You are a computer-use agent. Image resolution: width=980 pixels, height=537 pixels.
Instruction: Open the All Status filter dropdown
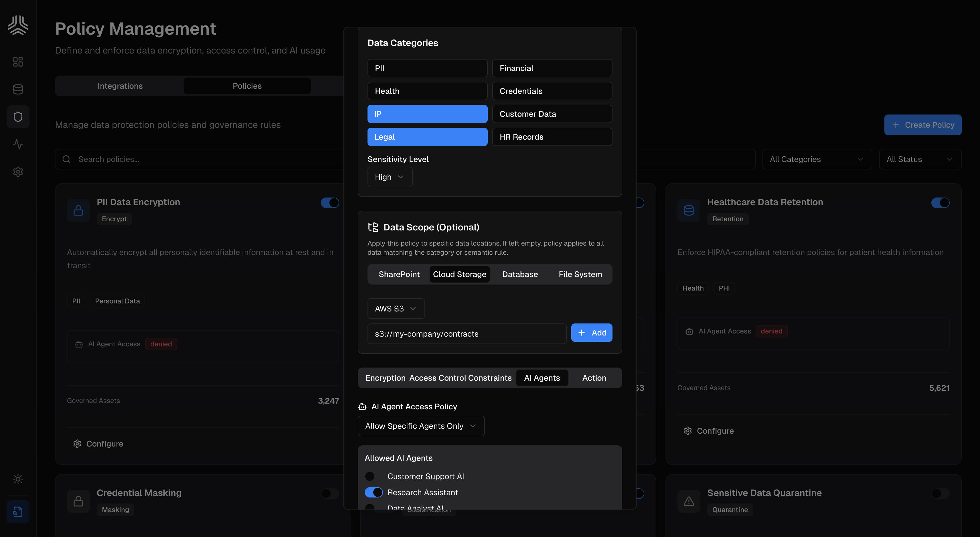[x=920, y=159]
